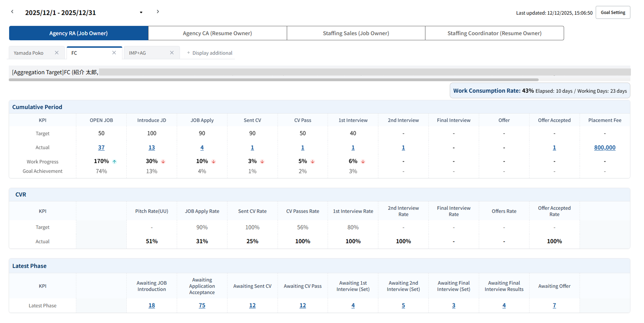Open the date range dropdown
This screenshot has height=323, width=644.
(x=141, y=12)
